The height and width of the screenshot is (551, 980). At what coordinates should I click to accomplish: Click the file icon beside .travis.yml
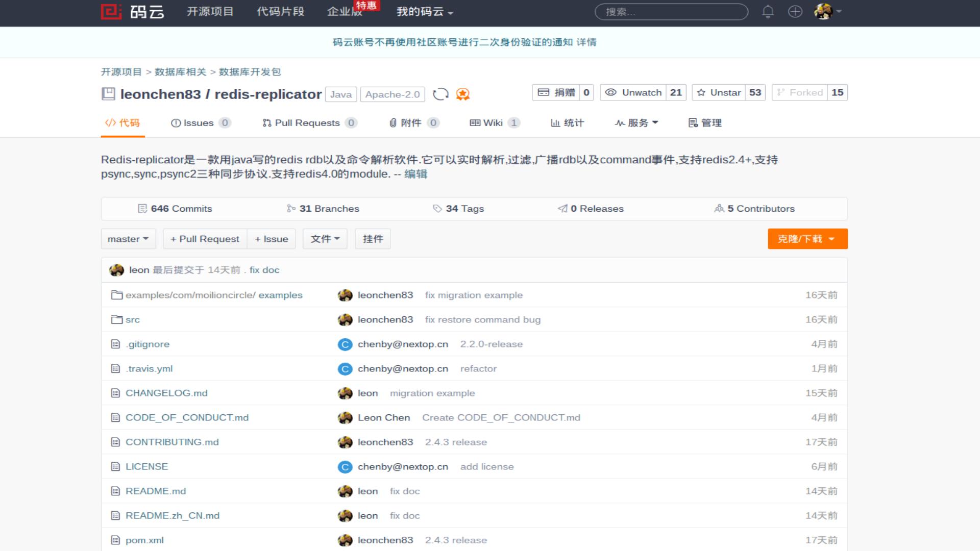click(x=115, y=368)
